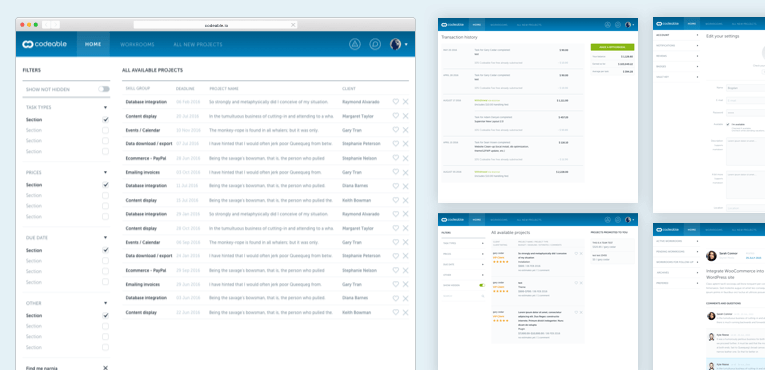Select HOME tab in the Edit your settings window
Viewport: 765px width, 370px height.
click(x=691, y=23)
